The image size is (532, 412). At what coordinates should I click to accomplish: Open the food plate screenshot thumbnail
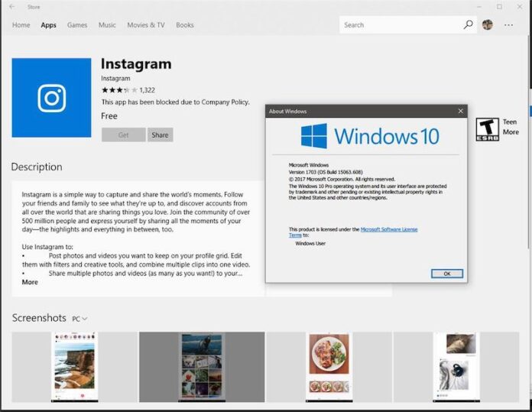(x=329, y=367)
